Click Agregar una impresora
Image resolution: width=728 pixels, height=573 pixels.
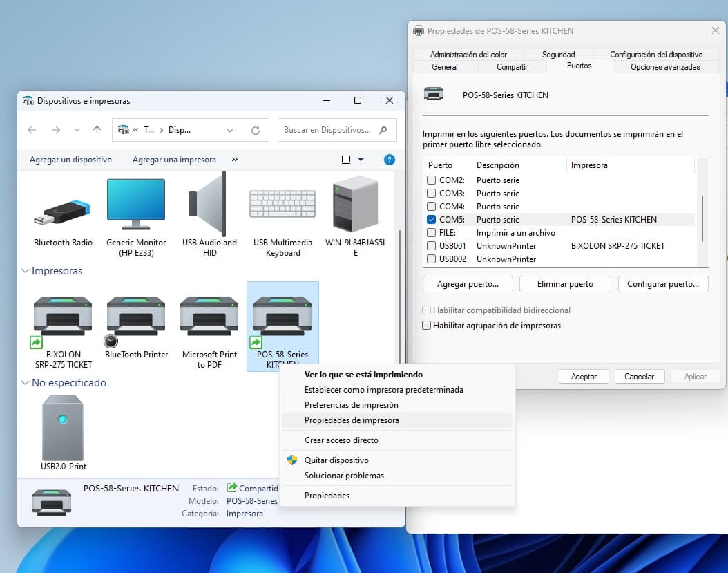(x=174, y=160)
